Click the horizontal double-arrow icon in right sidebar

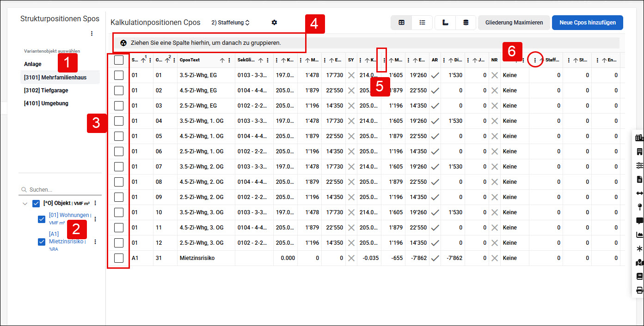coord(639,193)
